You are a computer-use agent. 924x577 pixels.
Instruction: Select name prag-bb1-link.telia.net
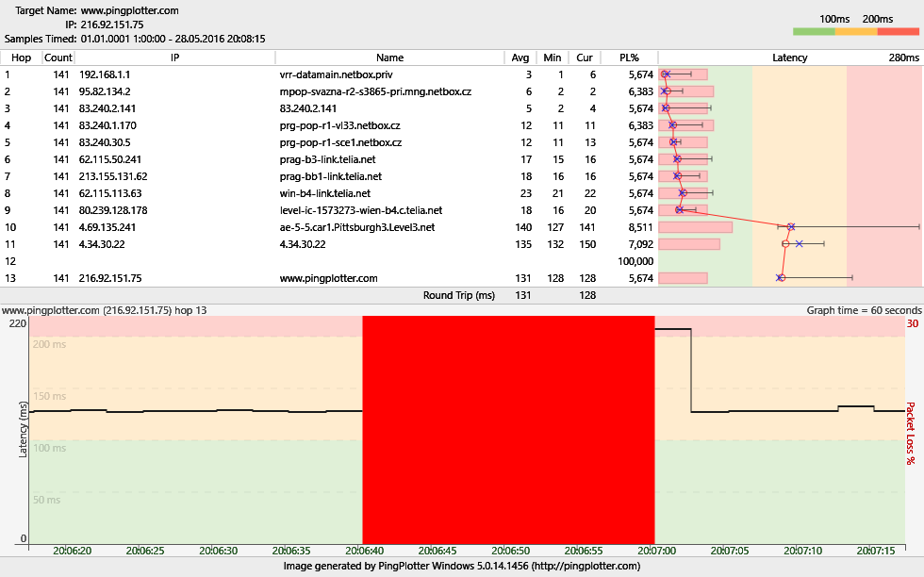pos(331,177)
